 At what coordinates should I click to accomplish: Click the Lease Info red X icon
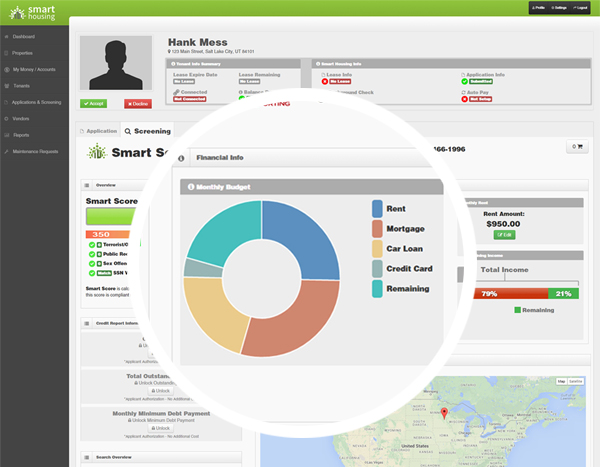pos(325,82)
